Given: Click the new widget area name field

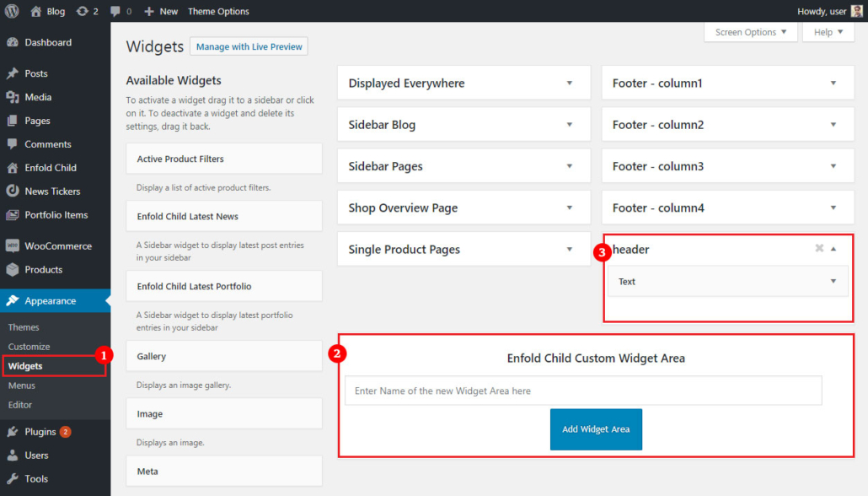Looking at the screenshot, I should (x=583, y=390).
